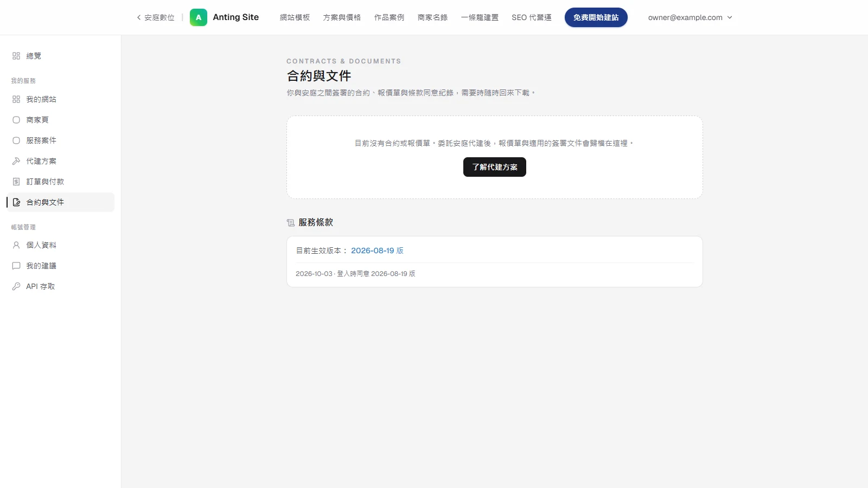Select API 存取 in the sidebar
This screenshot has height=488, width=868.
click(61, 286)
